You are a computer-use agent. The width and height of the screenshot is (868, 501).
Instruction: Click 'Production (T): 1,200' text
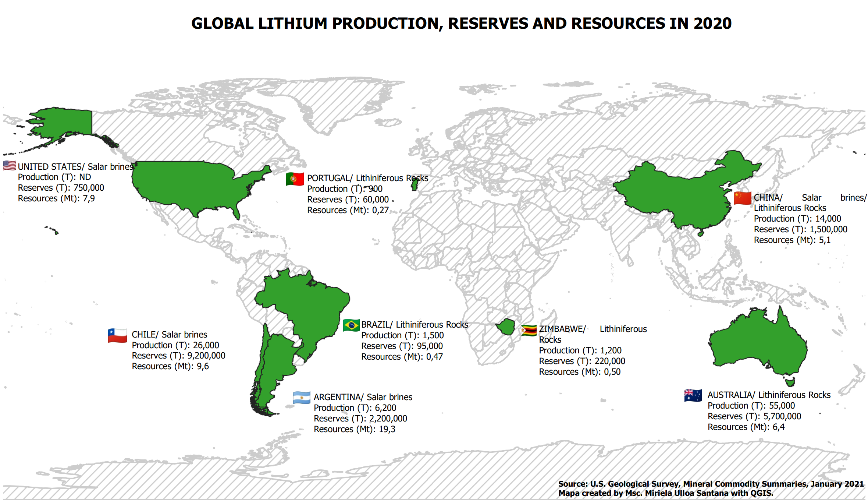coord(580,350)
